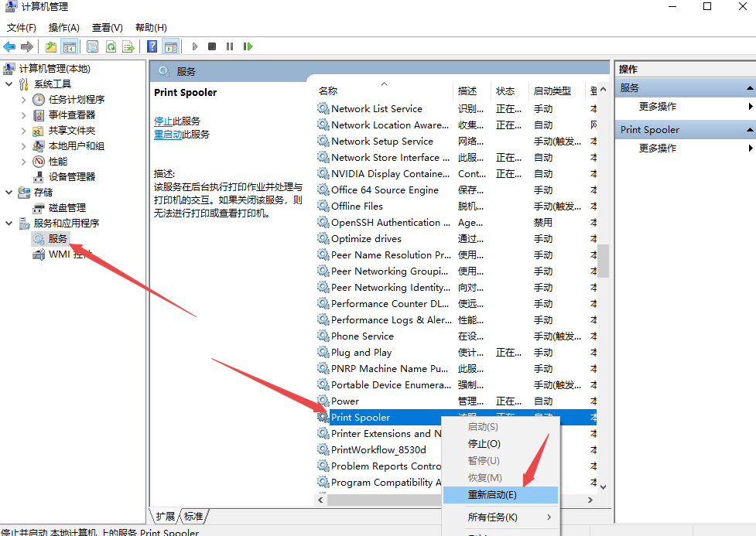Switch to the 标准 tab

(x=193, y=516)
